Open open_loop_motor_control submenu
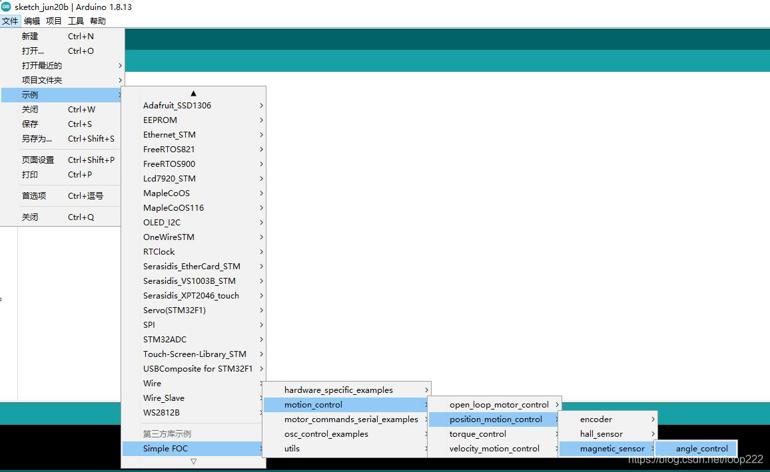 495,405
